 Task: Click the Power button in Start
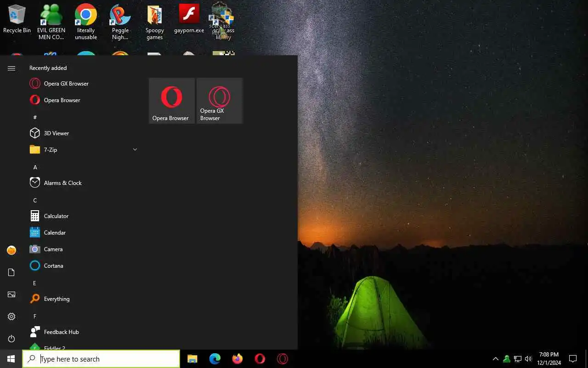point(11,339)
